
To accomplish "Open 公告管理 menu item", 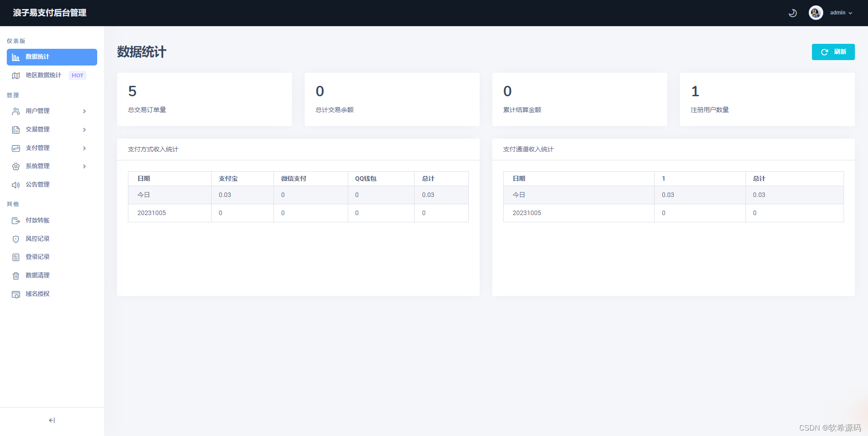I will tap(52, 184).
